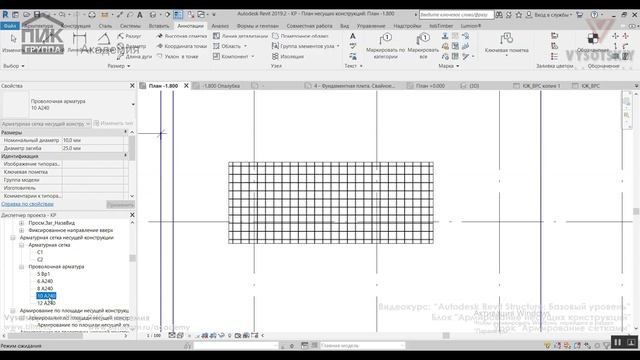Image resolution: width=640 pixels, height=360 pixels.
Task: Collapse the Идентификация properties group
Action: 125,156
